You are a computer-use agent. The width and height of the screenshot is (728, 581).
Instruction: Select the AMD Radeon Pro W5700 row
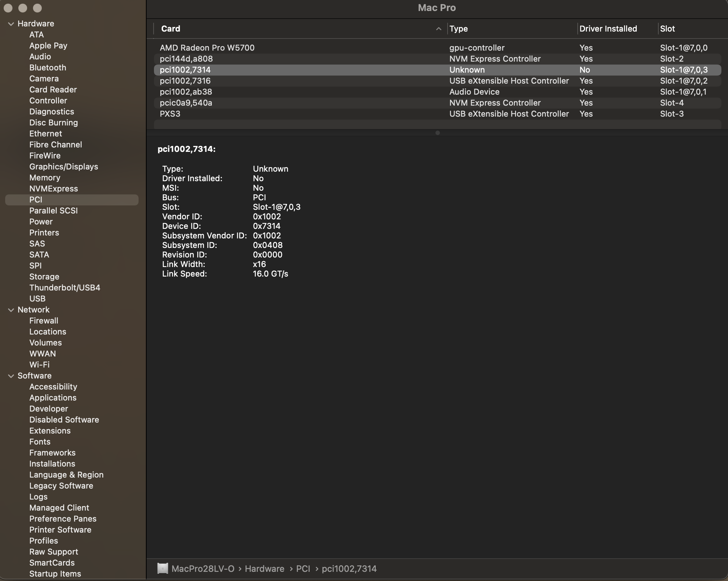[x=207, y=48]
